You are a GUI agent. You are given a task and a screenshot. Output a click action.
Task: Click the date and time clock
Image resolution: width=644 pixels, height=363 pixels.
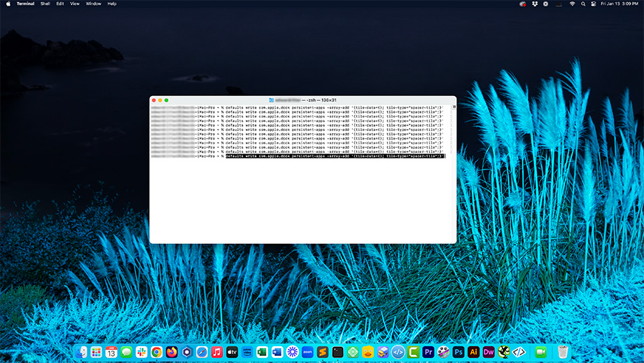(619, 4)
